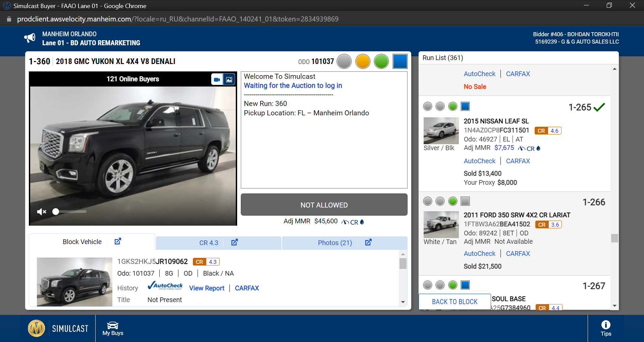Image resolution: width=644 pixels, height=342 pixels.
Task: Switch to the photo image view
Action: tap(229, 79)
